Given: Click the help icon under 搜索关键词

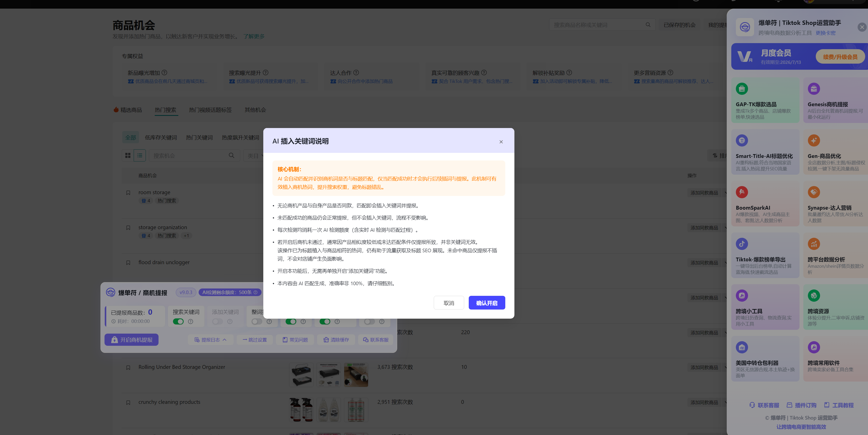Looking at the screenshot, I should click(191, 321).
